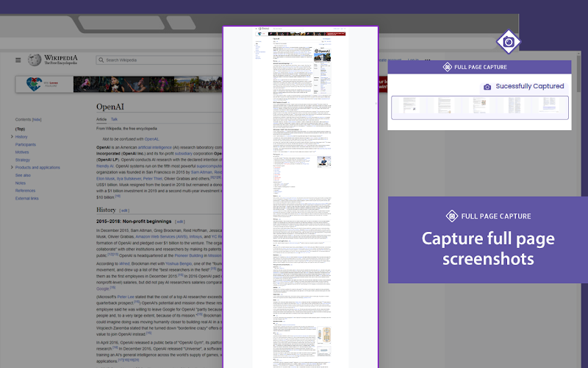The image size is (588, 368).
Task: Expand the History section in Contents
Action: pyautogui.click(x=12, y=137)
